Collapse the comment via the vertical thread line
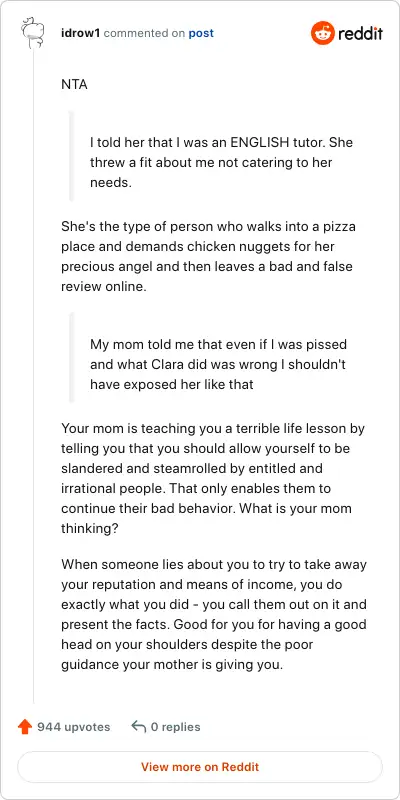The image size is (400, 800). click(x=34, y=376)
